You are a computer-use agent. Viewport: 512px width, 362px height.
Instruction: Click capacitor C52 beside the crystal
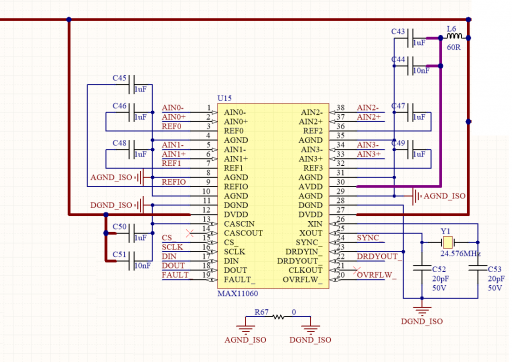[x=422, y=268]
